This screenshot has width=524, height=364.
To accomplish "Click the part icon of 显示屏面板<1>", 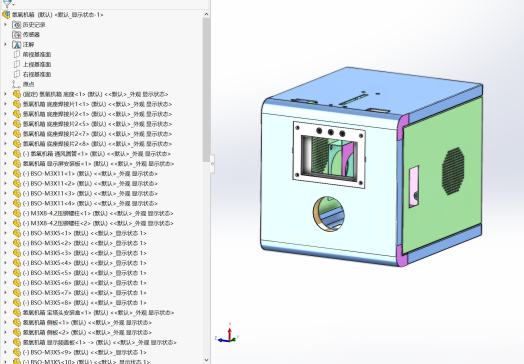I will pyautogui.click(x=17, y=342).
